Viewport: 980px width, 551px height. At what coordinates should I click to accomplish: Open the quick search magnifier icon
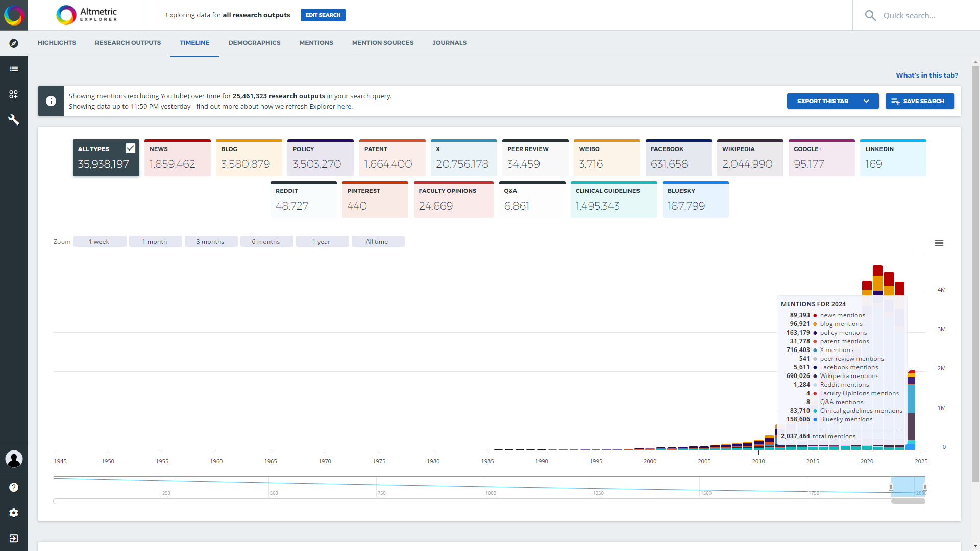871,15
